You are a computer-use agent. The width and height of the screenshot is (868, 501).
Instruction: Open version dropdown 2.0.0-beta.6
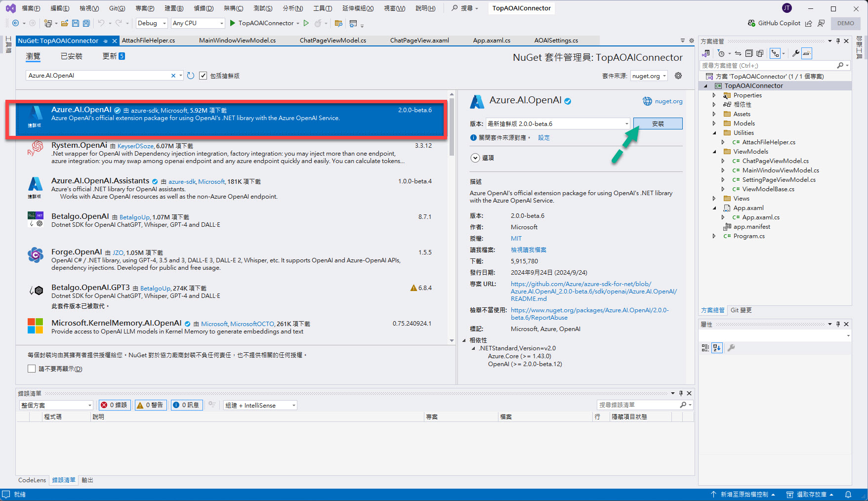pyautogui.click(x=558, y=124)
